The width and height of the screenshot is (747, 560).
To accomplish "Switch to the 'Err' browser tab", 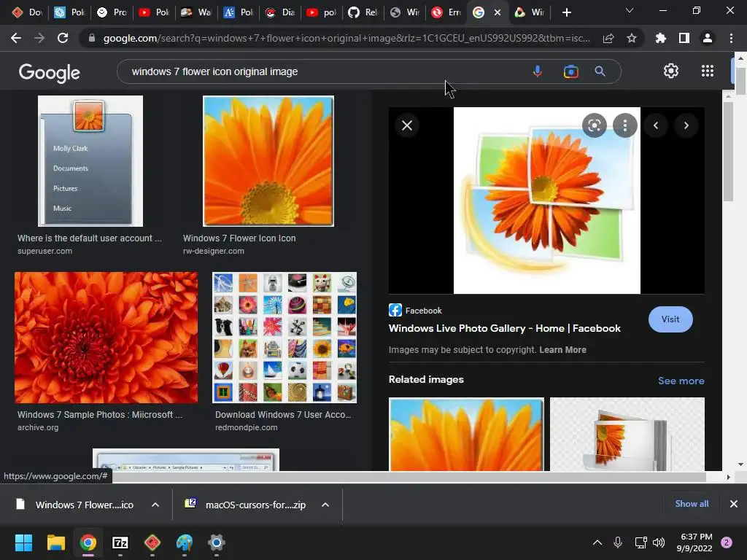I will pos(447,12).
